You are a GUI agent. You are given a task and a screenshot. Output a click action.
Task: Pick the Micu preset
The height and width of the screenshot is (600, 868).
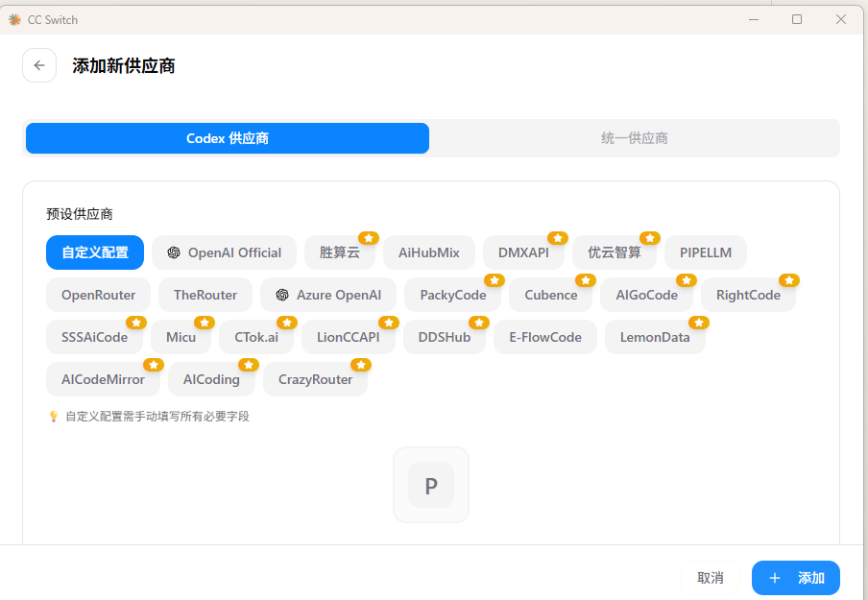181,337
